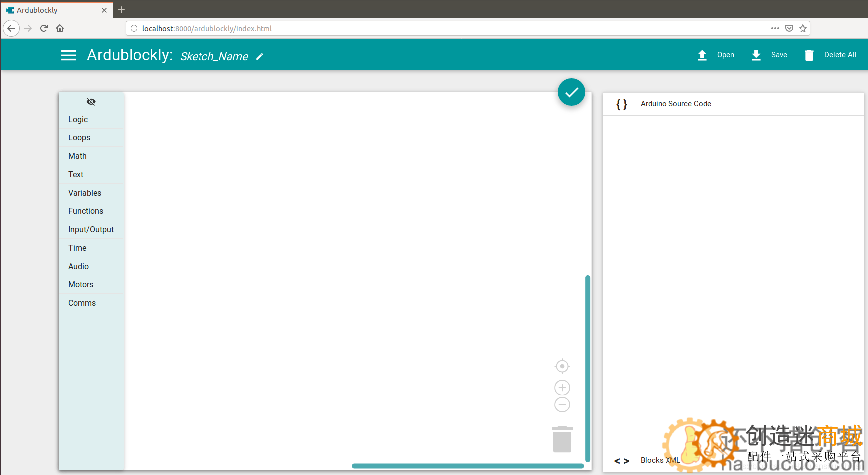
Task: Open the Comms block category
Action: click(x=91, y=303)
